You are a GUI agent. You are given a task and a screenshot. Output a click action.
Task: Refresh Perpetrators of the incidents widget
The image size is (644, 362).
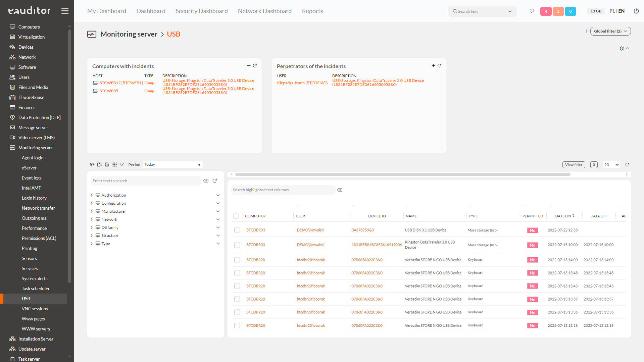(x=439, y=66)
